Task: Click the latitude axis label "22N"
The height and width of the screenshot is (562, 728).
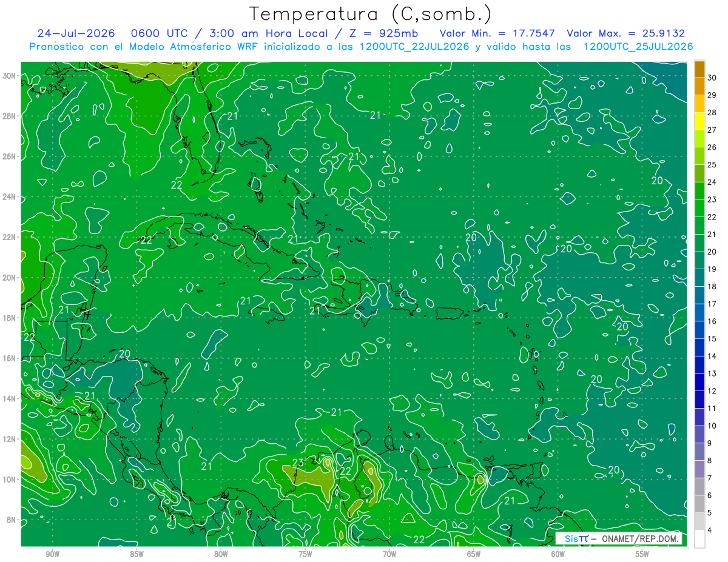Action: click(x=10, y=237)
